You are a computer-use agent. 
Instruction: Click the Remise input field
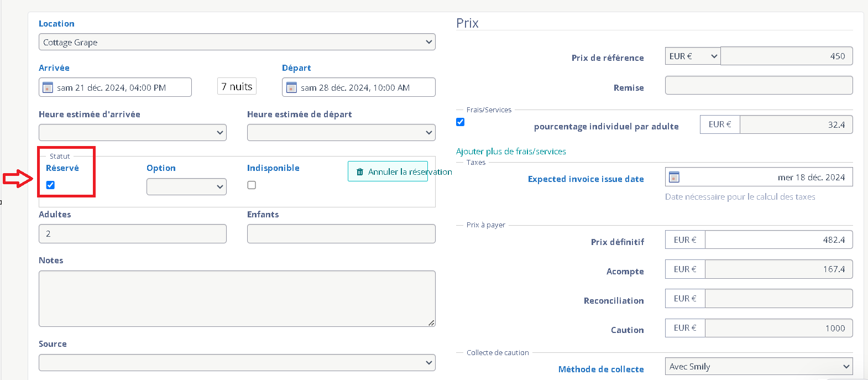pos(759,85)
